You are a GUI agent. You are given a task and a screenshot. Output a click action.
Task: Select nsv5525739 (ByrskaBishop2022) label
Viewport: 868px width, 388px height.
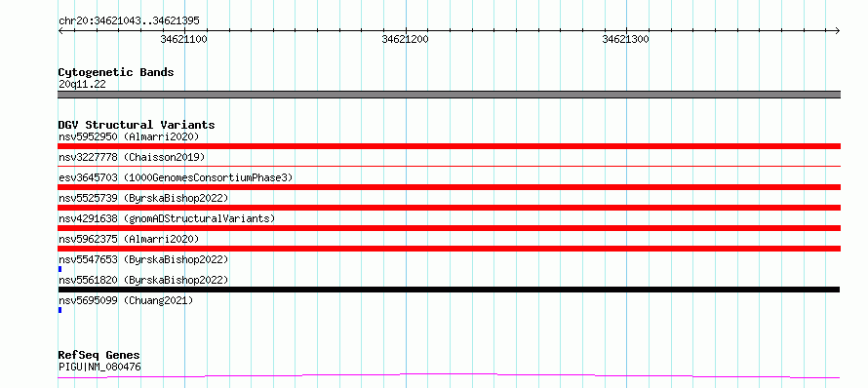(x=143, y=198)
